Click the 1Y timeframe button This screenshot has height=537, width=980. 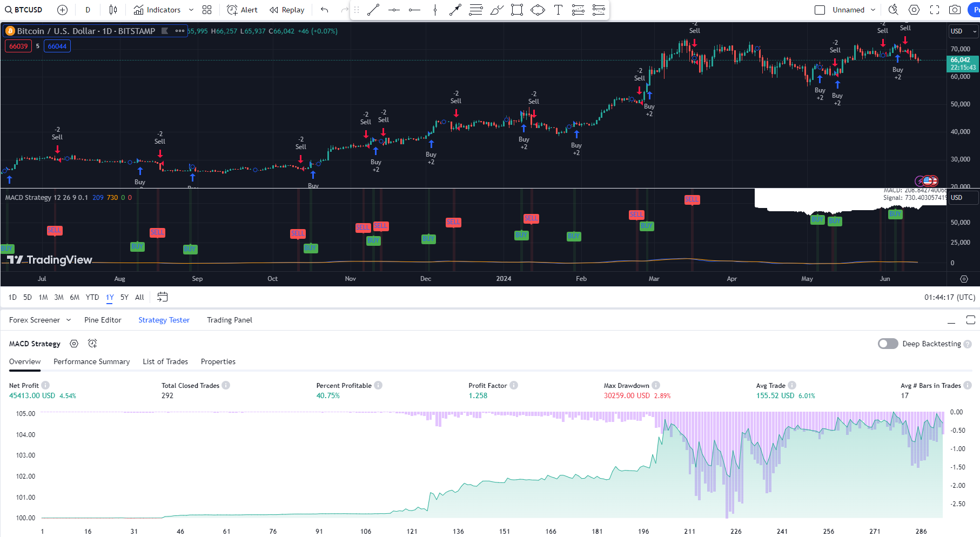pos(109,297)
